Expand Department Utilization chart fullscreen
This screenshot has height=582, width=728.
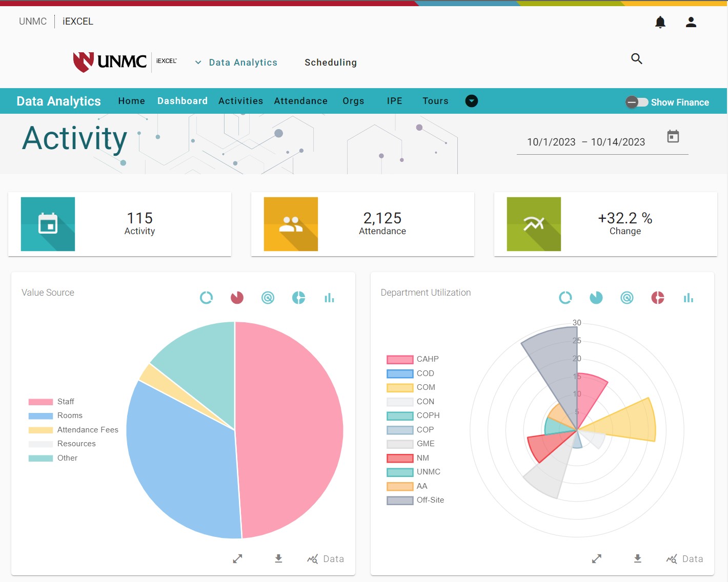(x=596, y=558)
